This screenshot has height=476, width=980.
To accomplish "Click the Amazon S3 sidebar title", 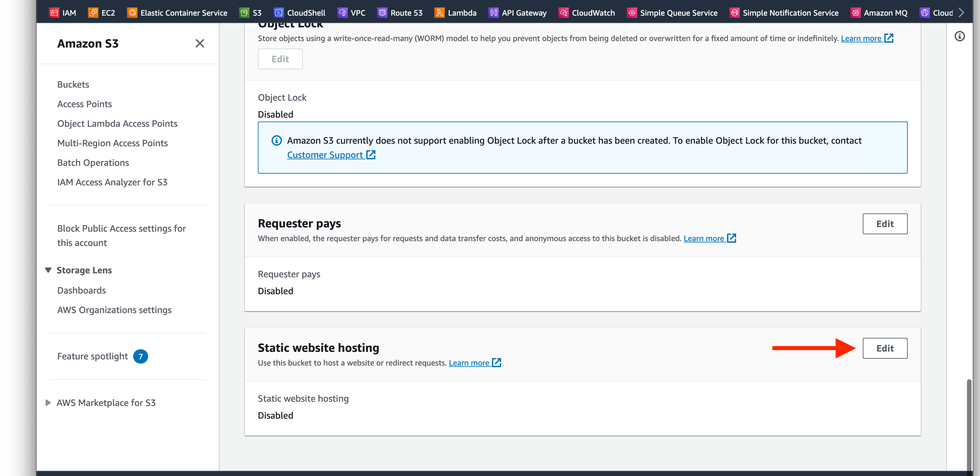I will coord(88,43).
